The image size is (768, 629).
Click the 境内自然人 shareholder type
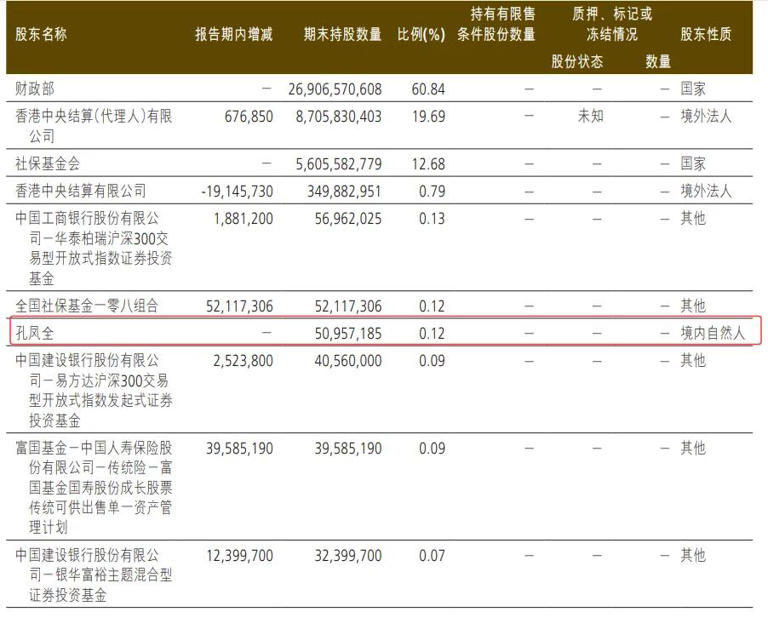(713, 334)
